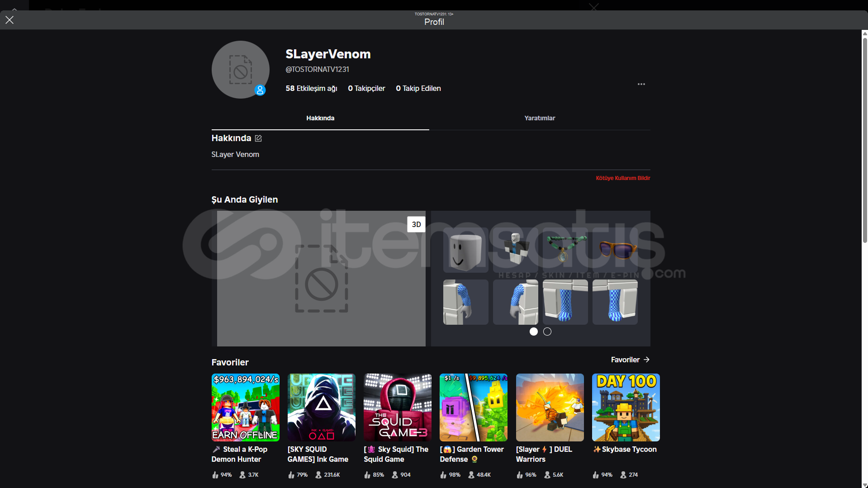Click the 94% thumbs-up rating under Skybase Tycoon

(602, 475)
